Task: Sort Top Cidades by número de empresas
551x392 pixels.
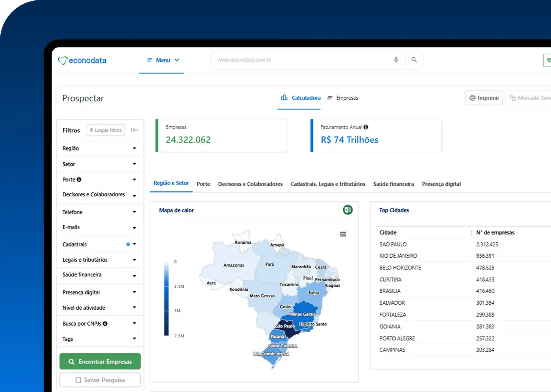Action: [x=471, y=232]
